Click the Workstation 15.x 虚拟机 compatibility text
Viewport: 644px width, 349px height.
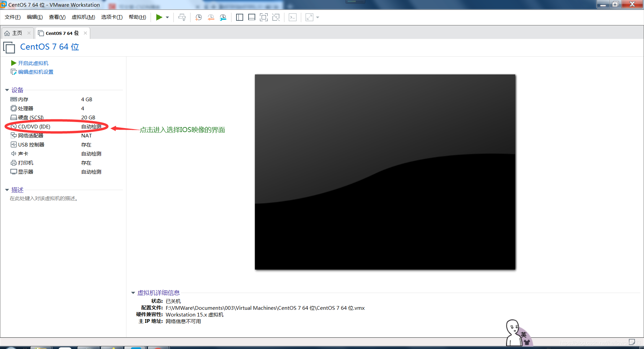195,315
